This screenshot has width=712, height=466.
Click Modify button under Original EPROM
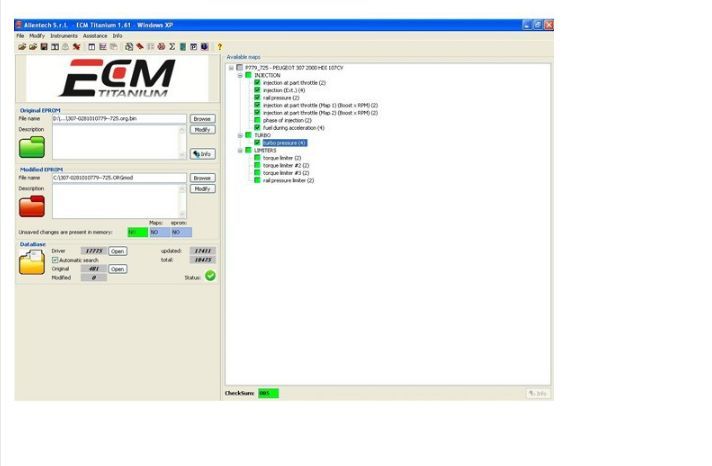click(202, 129)
